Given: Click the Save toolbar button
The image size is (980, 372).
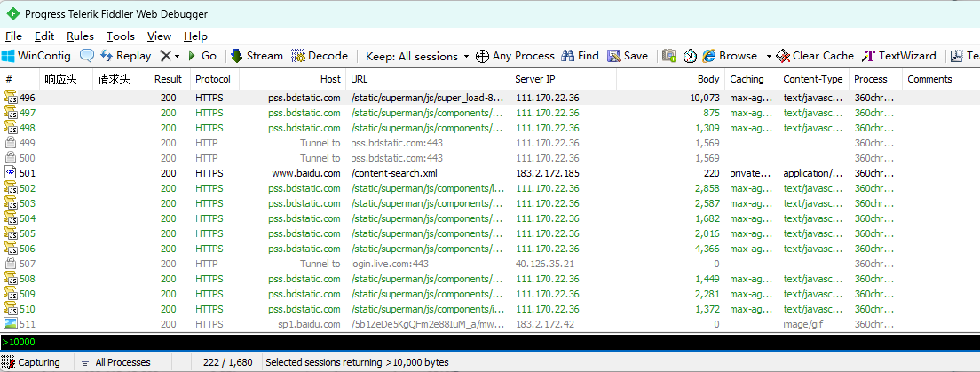Looking at the screenshot, I should coord(628,56).
